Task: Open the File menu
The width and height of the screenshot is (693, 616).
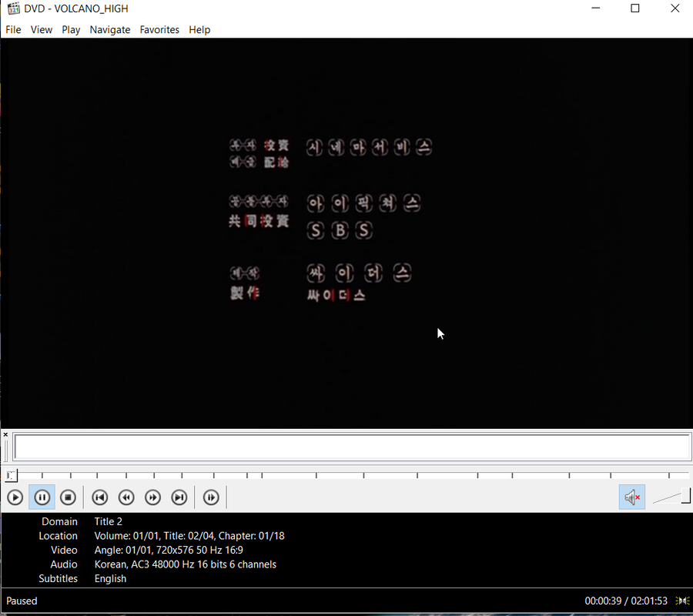Action: [x=13, y=29]
